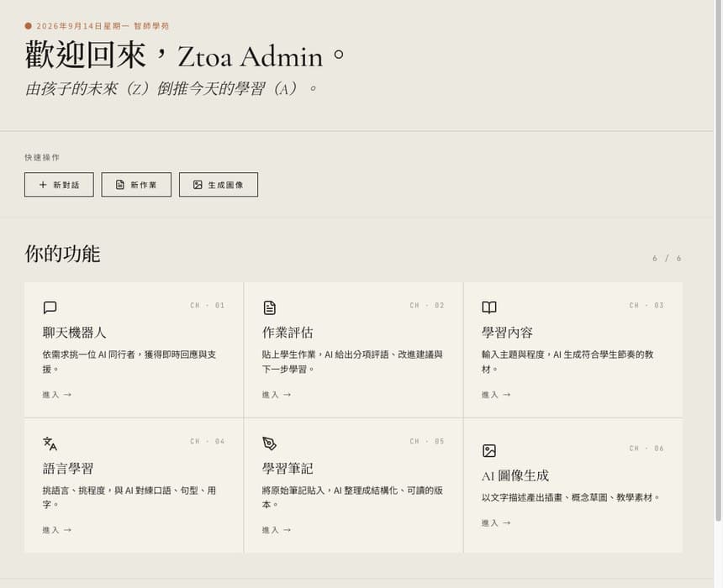Click the CH · 02 label

point(427,306)
